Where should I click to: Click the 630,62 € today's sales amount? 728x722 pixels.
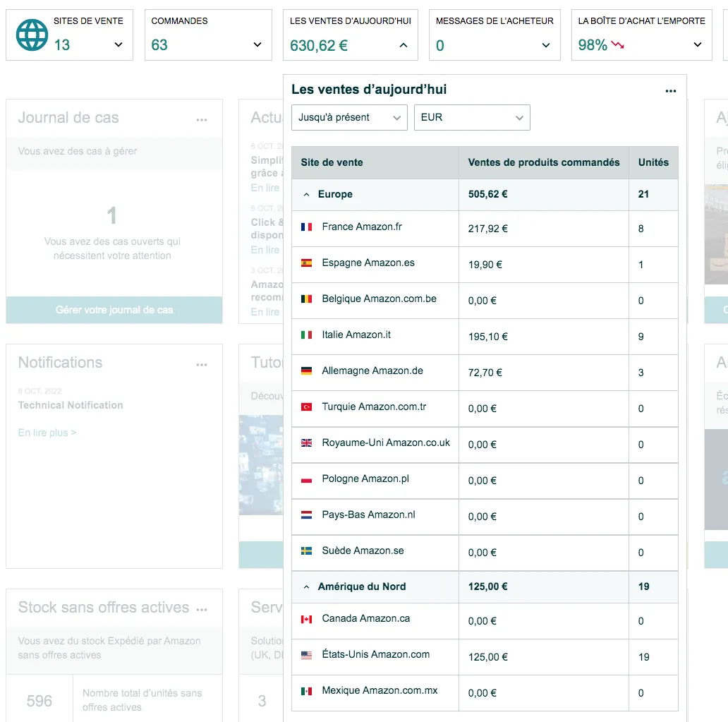(x=319, y=46)
